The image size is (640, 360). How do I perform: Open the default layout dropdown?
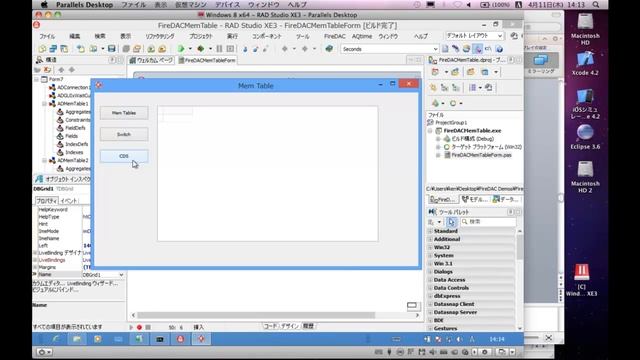pyautogui.click(x=474, y=36)
